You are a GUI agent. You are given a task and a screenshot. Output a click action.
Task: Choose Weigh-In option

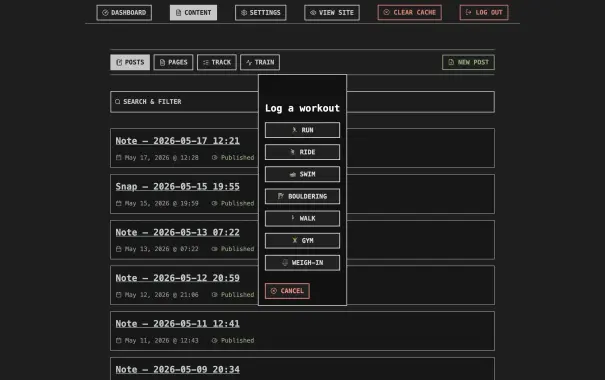point(302,263)
